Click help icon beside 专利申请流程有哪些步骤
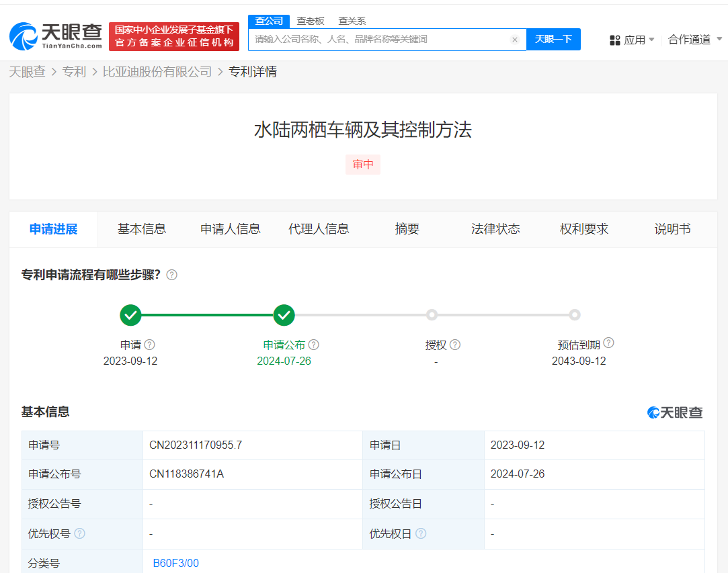The width and height of the screenshot is (728, 573). coord(171,275)
